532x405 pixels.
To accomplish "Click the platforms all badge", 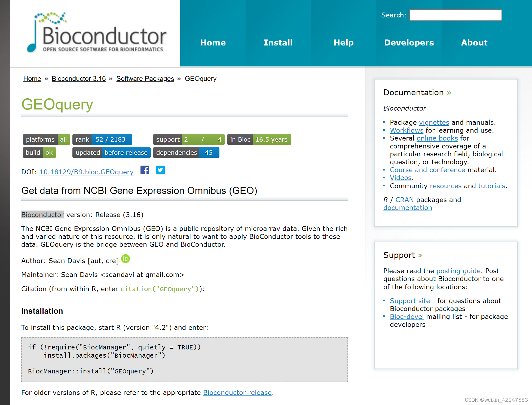I will click(x=47, y=139).
